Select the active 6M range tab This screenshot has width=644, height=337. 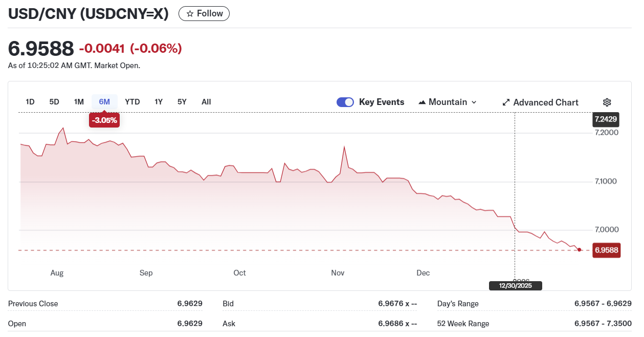[x=104, y=102]
